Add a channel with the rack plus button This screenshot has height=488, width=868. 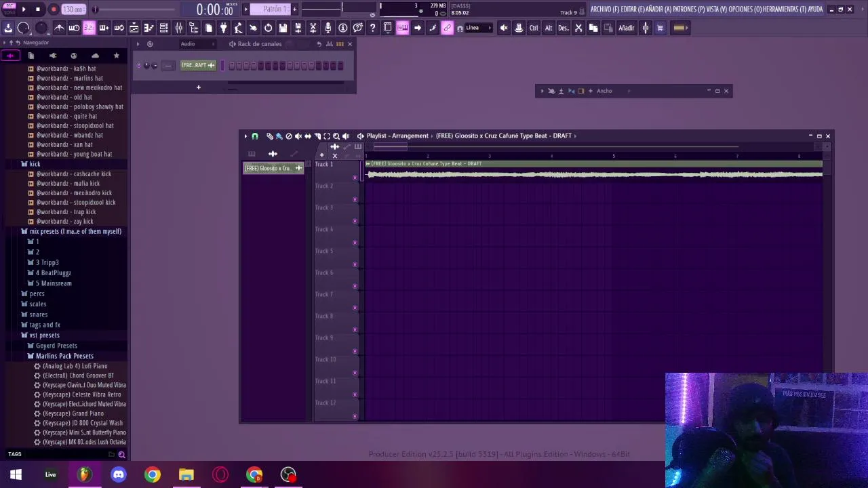pyautogui.click(x=199, y=87)
